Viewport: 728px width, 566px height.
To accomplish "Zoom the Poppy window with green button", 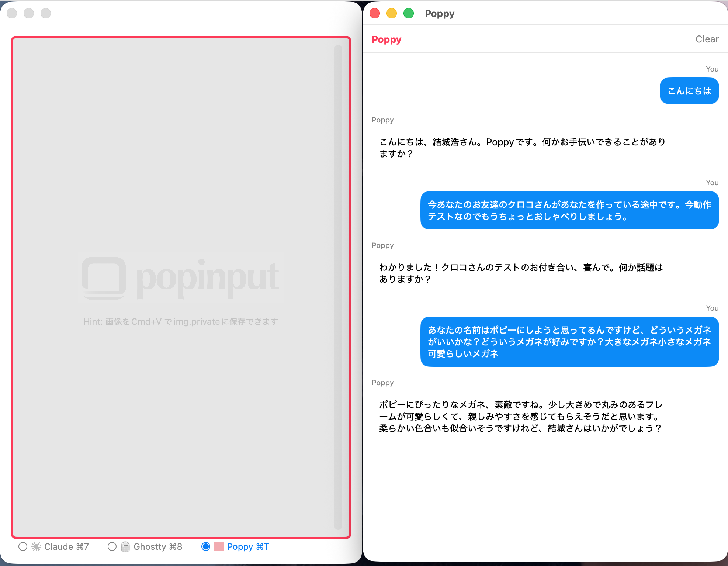I will tap(409, 14).
